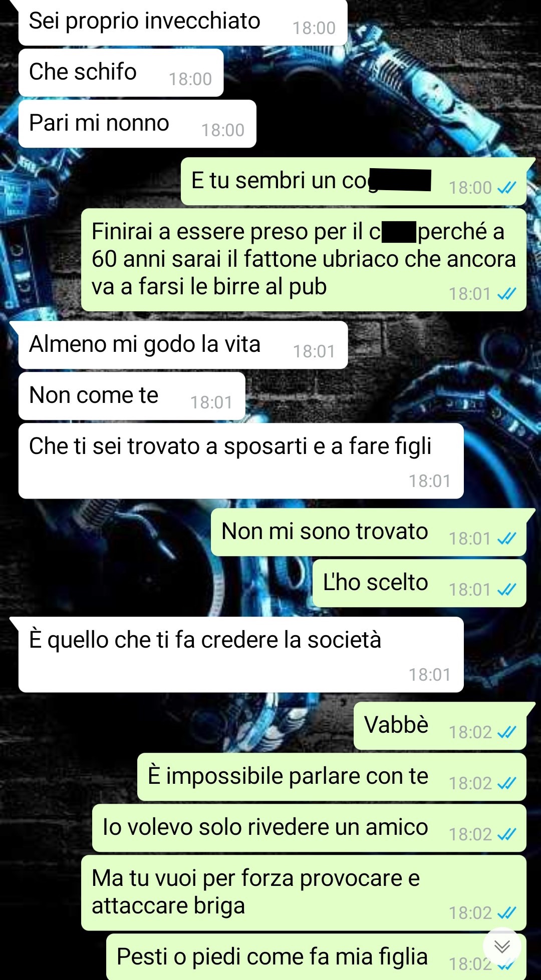The height and width of the screenshot is (980, 541).
Task: Select the 'Pari mi nonno' message
Action: 137,124
